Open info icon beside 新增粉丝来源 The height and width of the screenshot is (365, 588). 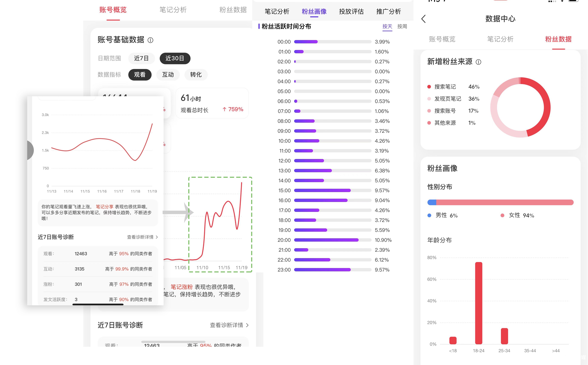tap(478, 62)
